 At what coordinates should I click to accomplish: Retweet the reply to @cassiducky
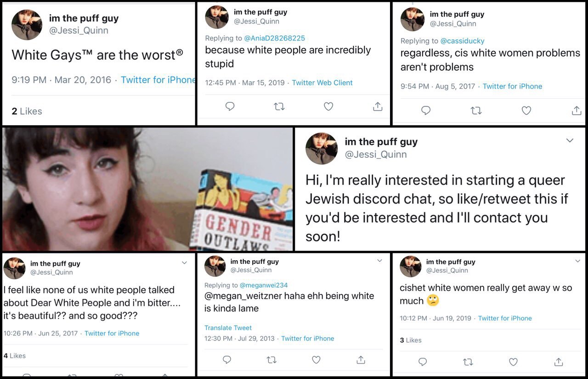[x=476, y=110]
